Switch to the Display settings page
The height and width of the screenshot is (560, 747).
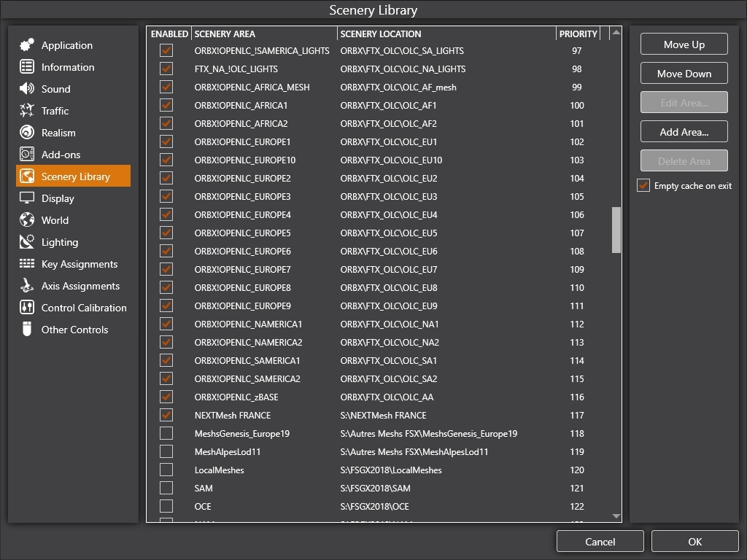[x=74, y=198]
